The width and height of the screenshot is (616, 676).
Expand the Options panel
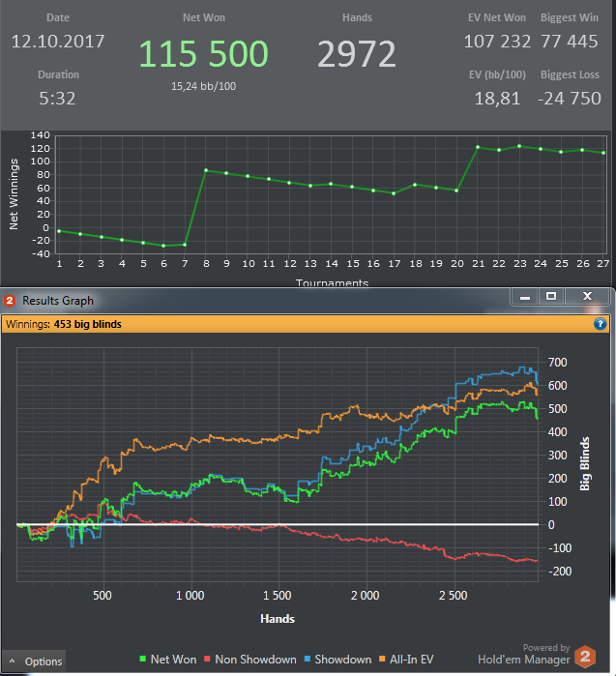point(34,661)
